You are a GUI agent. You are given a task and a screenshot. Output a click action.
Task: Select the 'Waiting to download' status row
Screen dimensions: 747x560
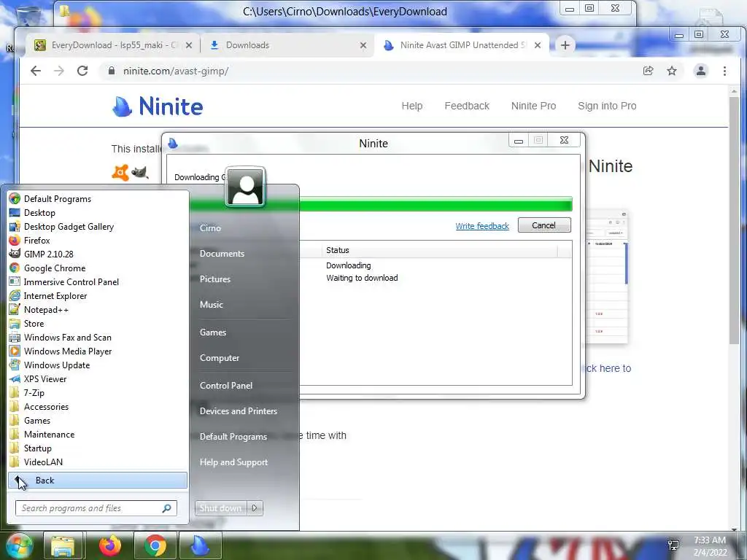point(362,278)
